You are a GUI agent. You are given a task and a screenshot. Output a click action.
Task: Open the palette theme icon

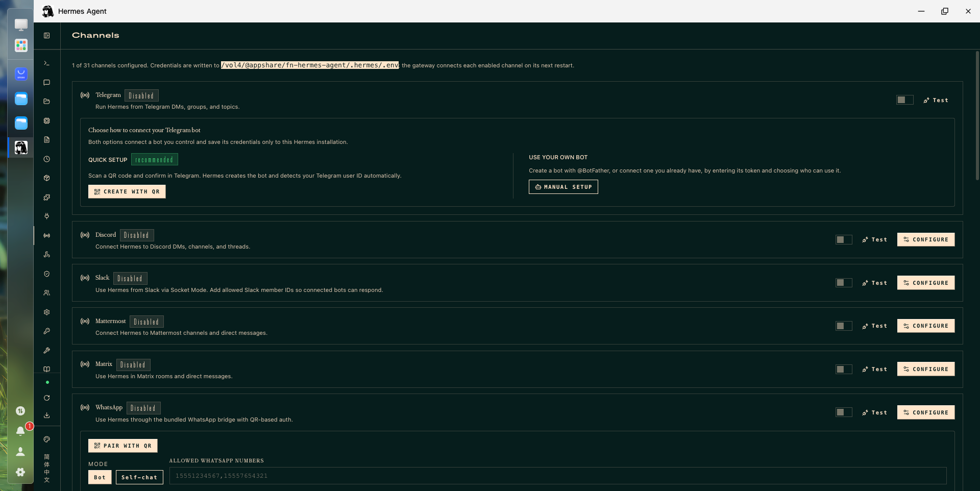[46, 439]
